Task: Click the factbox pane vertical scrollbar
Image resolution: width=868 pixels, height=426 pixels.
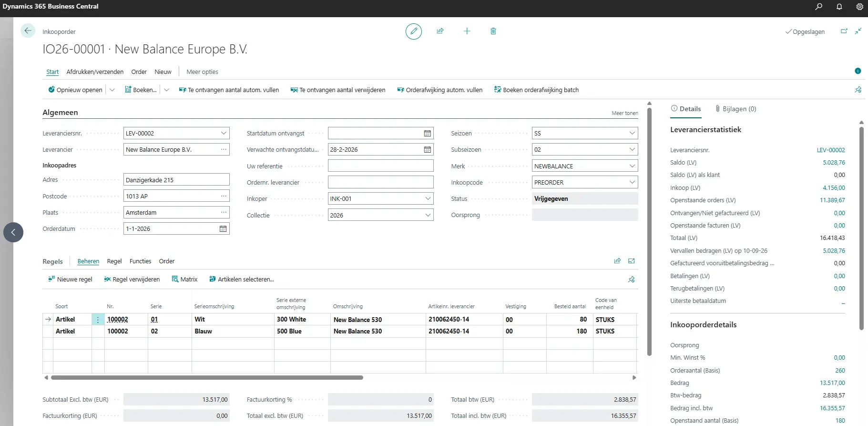Action: coord(861,228)
